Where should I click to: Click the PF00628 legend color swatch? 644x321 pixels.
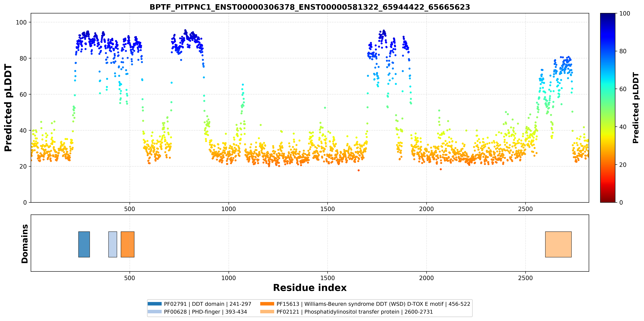[155, 311]
